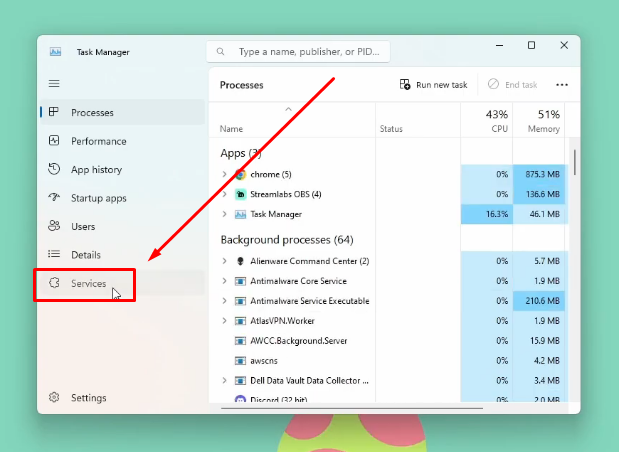The image size is (619, 452).
Task: Click the AWCC.Background.Server process icon
Action: (240, 341)
